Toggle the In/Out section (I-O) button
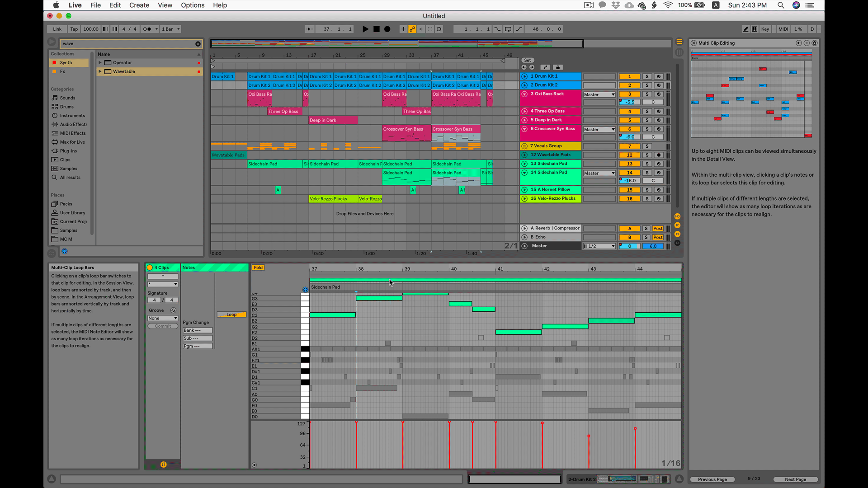 (x=677, y=216)
